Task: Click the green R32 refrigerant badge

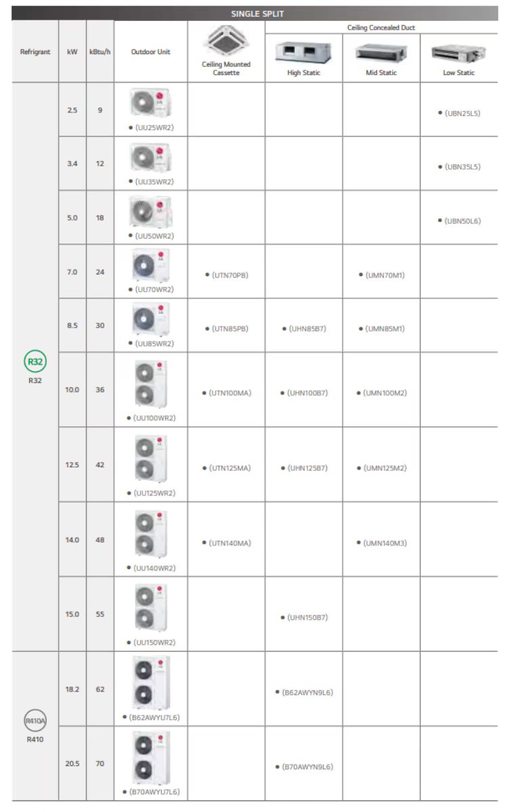Action: click(35, 362)
